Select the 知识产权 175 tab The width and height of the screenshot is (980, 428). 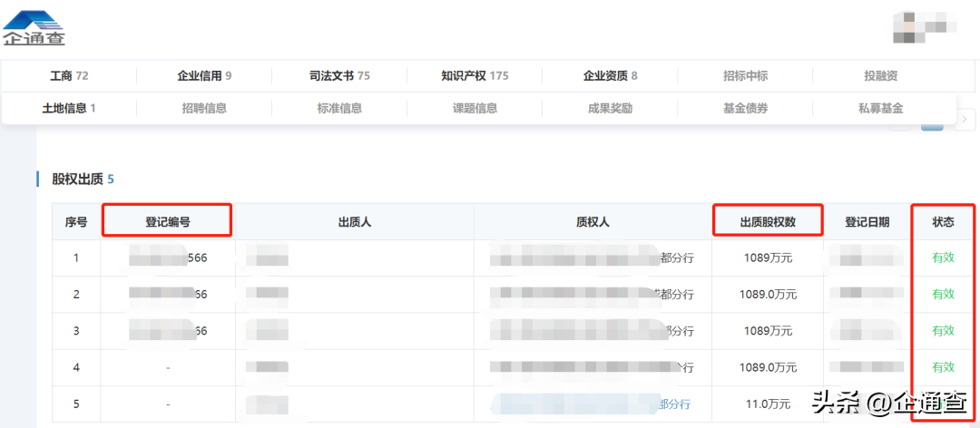pyautogui.click(x=475, y=76)
